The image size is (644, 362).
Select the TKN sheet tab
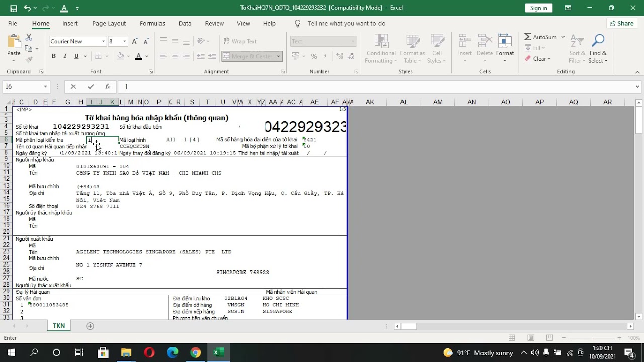59,326
